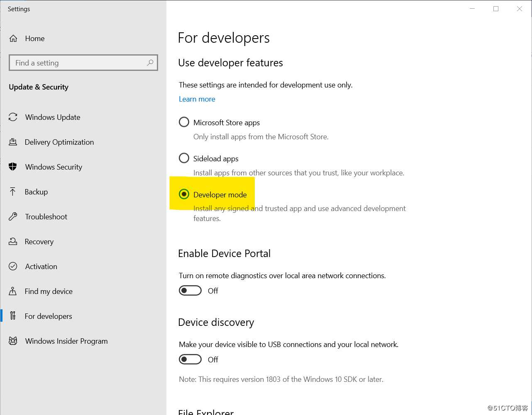This screenshot has height=415, width=532.
Task: Click 'Enable Device Portal' heading
Action: point(224,253)
